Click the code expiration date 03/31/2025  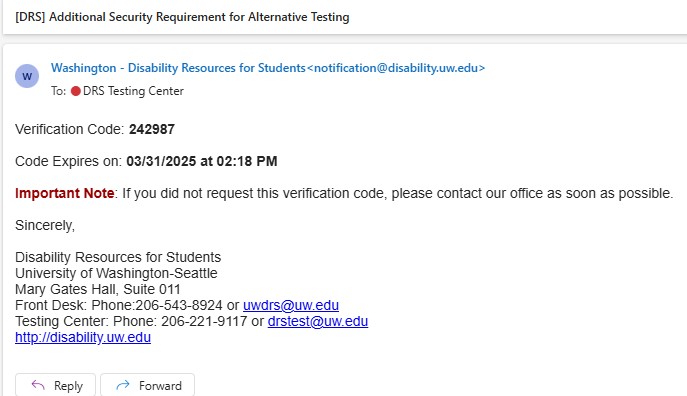(161, 161)
